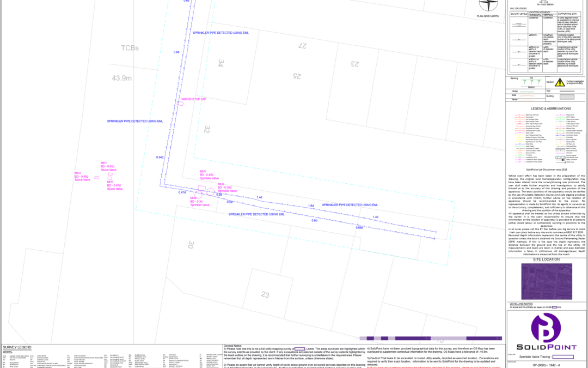Click the yellow caution warning triangle
588x368 pixels.
tap(560, 82)
